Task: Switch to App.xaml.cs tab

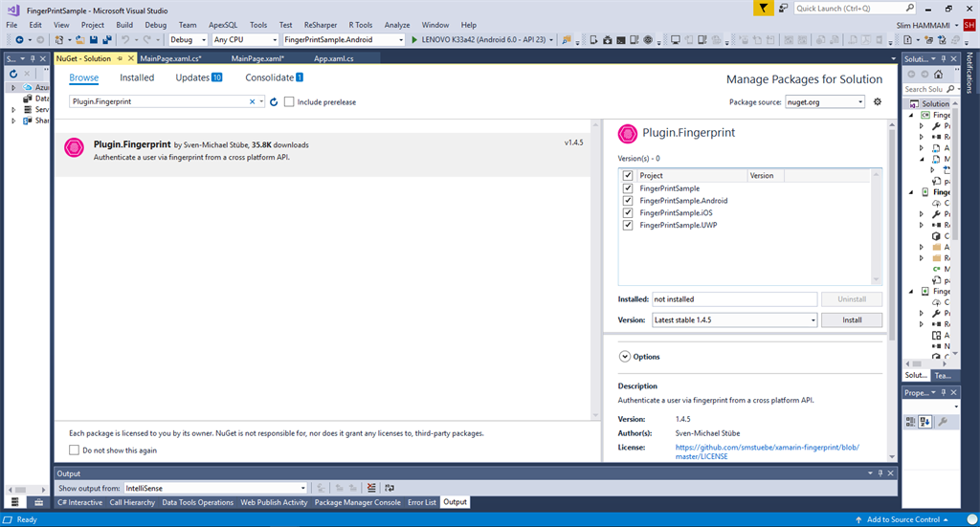Action: pos(333,58)
